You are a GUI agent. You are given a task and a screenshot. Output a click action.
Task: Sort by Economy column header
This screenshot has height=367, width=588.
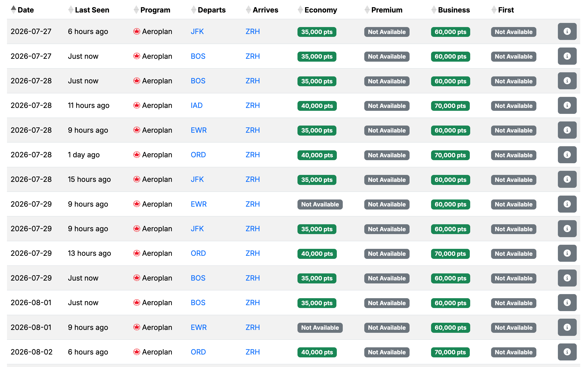[x=320, y=10]
